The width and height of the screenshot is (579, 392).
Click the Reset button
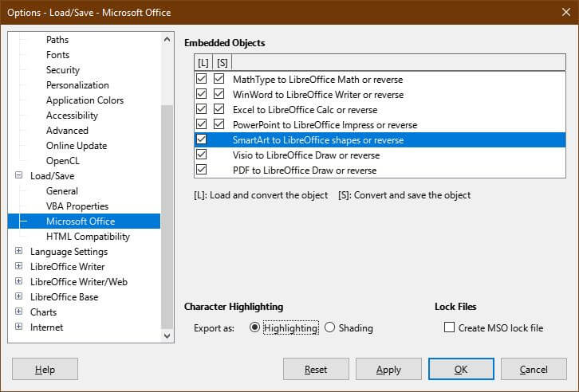(x=316, y=370)
